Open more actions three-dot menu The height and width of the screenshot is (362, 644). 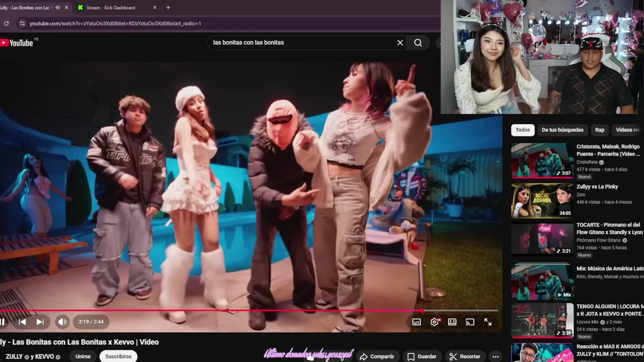coord(496,356)
